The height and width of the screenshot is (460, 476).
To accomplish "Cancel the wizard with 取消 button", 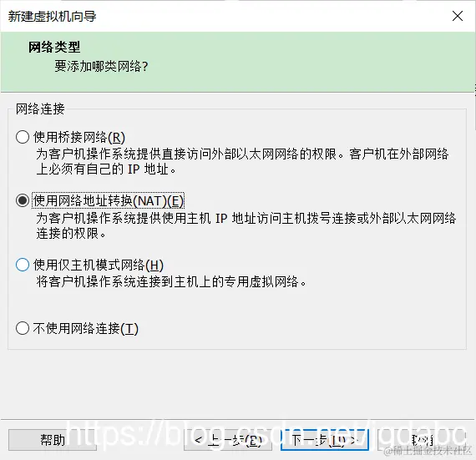I will point(422,440).
